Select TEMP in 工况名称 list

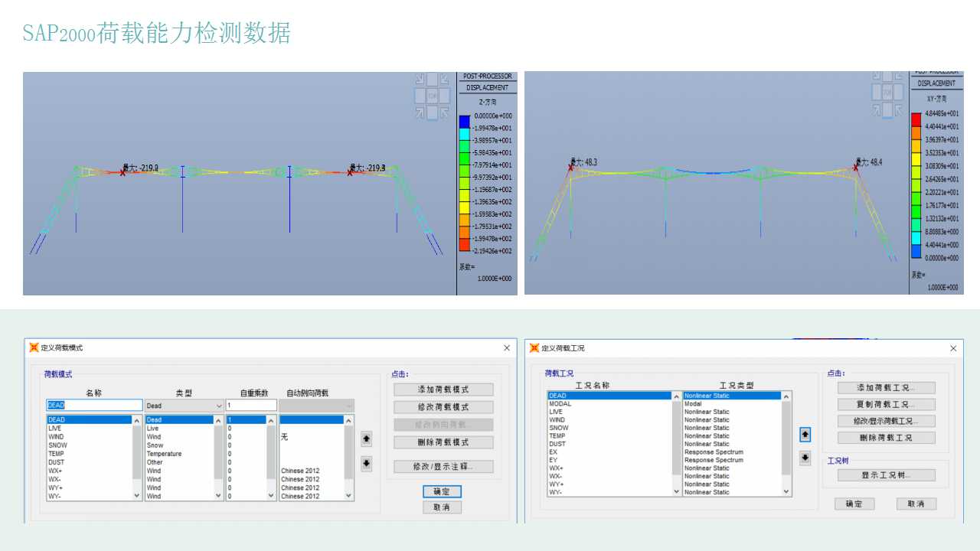point(609,436)
